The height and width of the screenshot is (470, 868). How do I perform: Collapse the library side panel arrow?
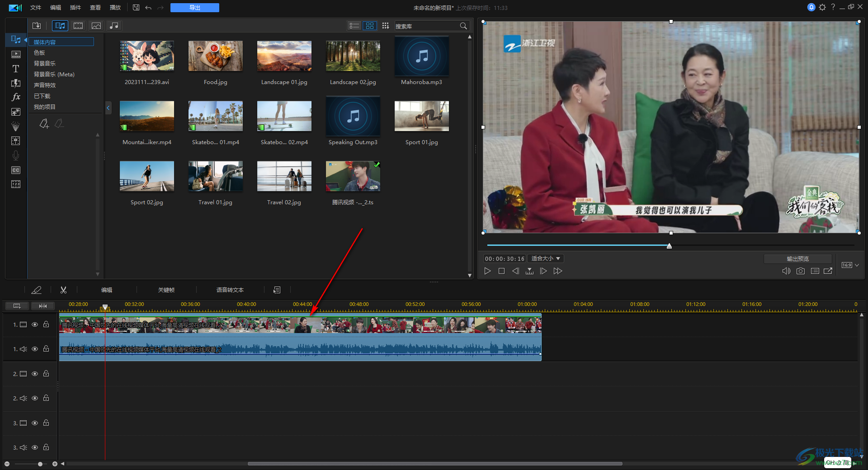click(108, 108)
